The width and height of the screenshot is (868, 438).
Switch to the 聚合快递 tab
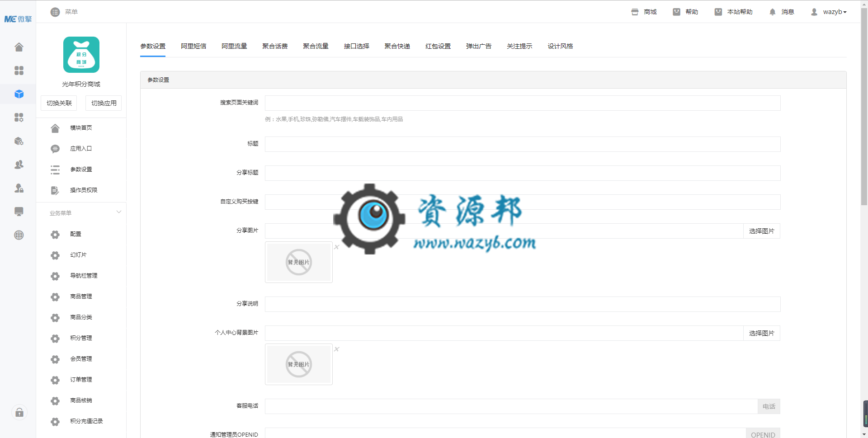coord(397,46)
